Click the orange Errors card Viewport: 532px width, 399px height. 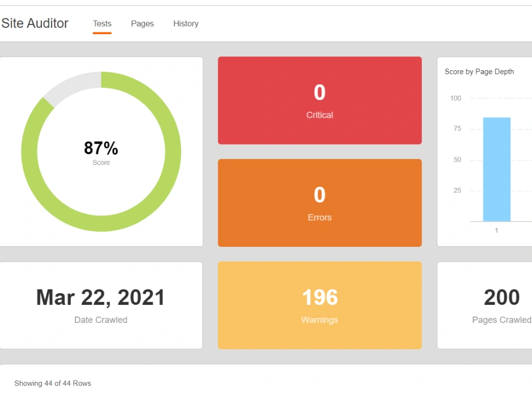(x=320, y=203)
